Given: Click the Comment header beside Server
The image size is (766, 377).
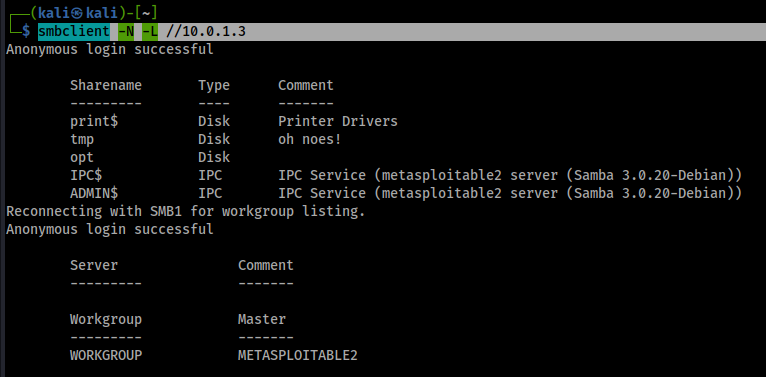Looking at the screenshot, I should (x=266, y=265).
